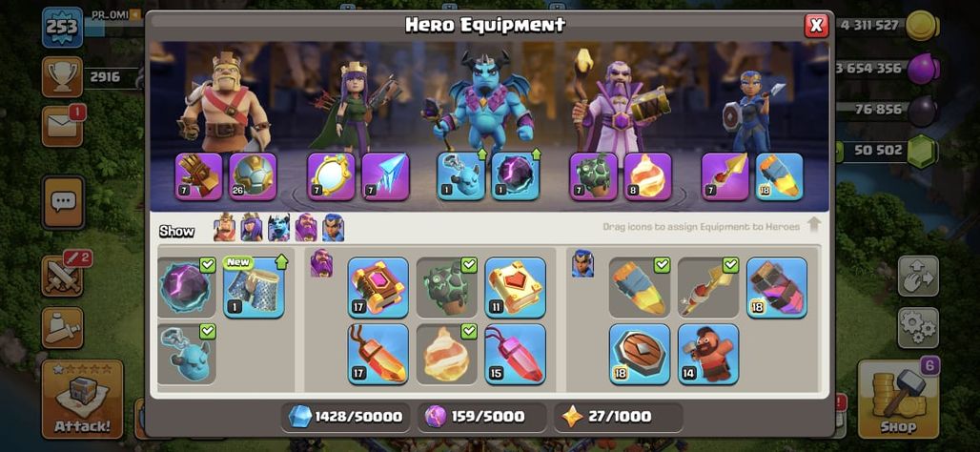Choose the Hog Rider Puppet level 14
The width and height of the screenshot is (980, 452).
[708, 354]
